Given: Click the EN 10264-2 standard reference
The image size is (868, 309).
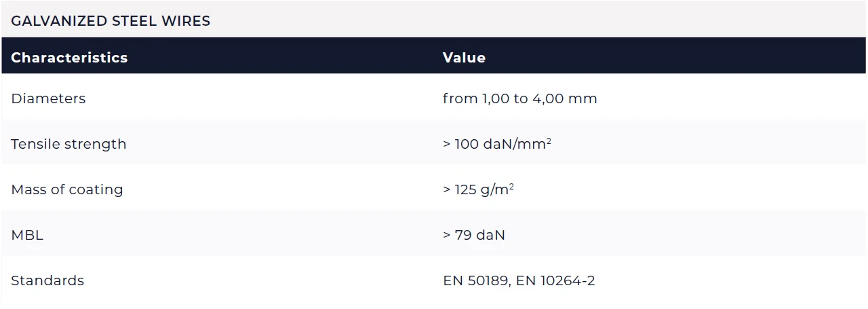Looking at the screenshot, I should tap(555, 280).
